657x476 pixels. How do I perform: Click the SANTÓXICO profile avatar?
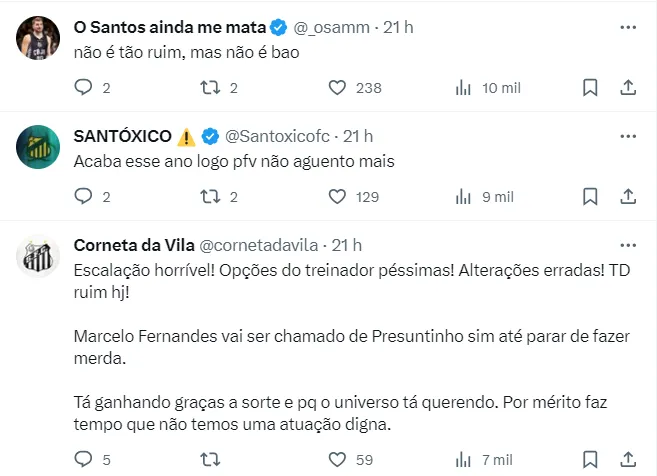pos(37,150)
